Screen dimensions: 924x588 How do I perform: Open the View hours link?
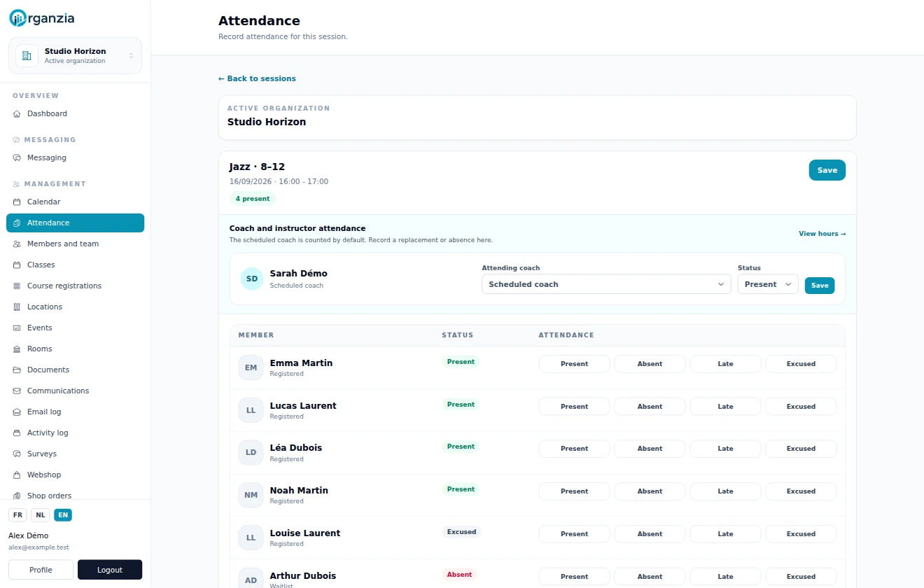(x=822, y=234)
